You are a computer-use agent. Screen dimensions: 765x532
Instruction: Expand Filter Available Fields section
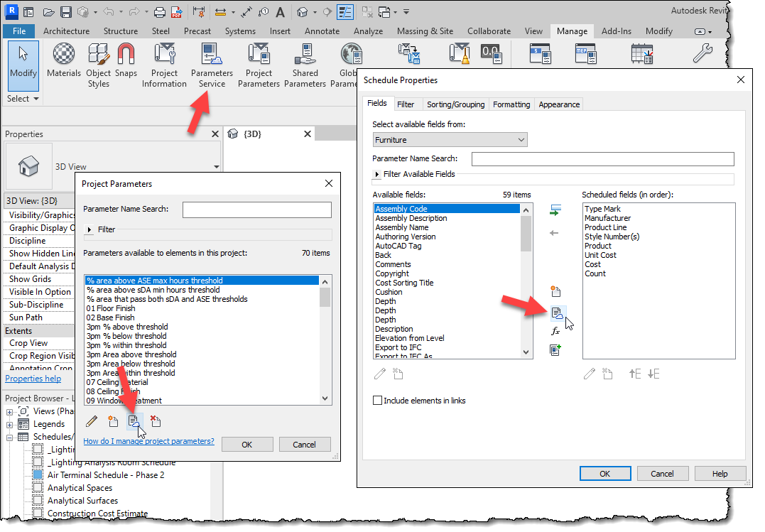pos(376,174)
